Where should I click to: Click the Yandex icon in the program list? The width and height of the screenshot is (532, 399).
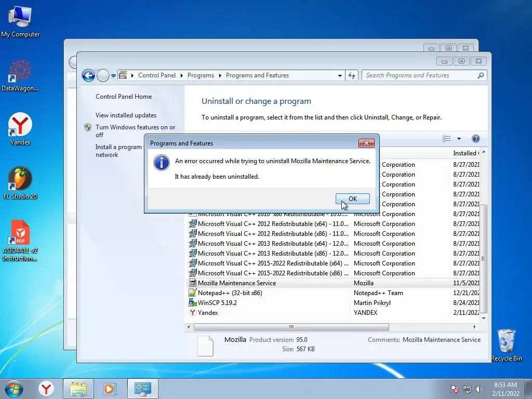pyautogui.click(x=193, y=312)
